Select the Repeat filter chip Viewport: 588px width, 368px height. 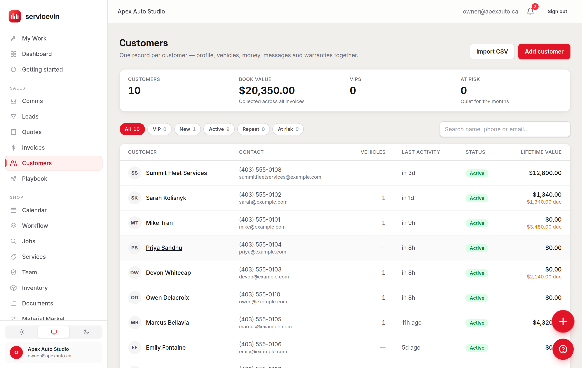[253, 129]
